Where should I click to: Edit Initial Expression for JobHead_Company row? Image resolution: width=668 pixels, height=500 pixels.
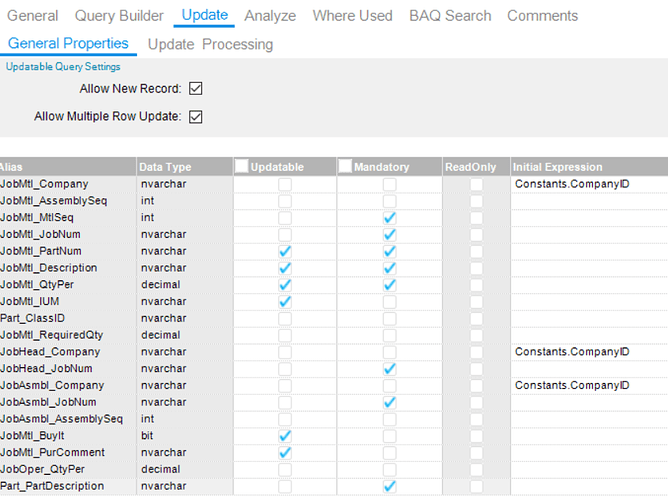click(x=588, y=352)
